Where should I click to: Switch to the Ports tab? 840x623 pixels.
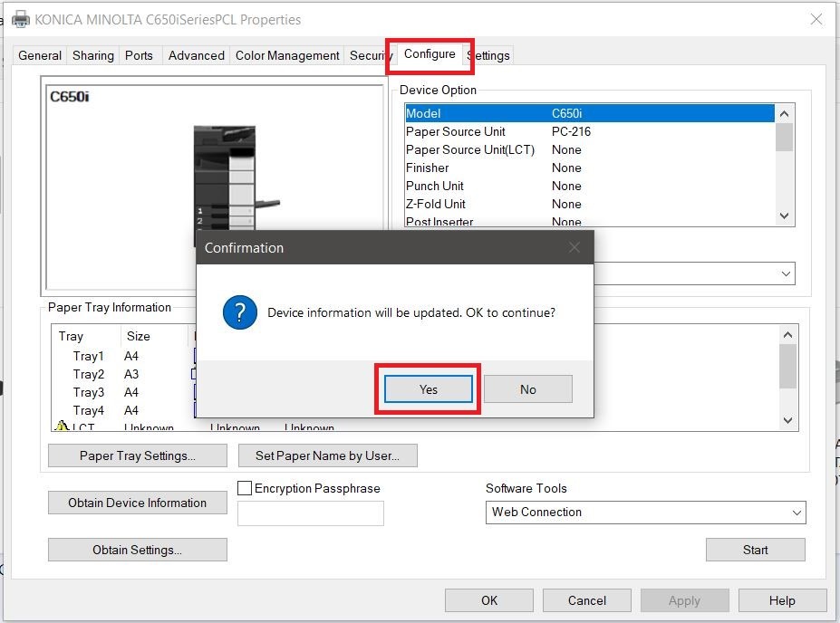pos(139,55)
